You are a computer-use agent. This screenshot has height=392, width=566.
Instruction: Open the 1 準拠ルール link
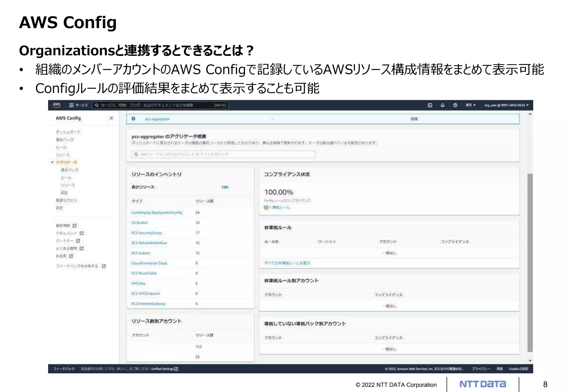pyautogui.click(x=279, y=207)
